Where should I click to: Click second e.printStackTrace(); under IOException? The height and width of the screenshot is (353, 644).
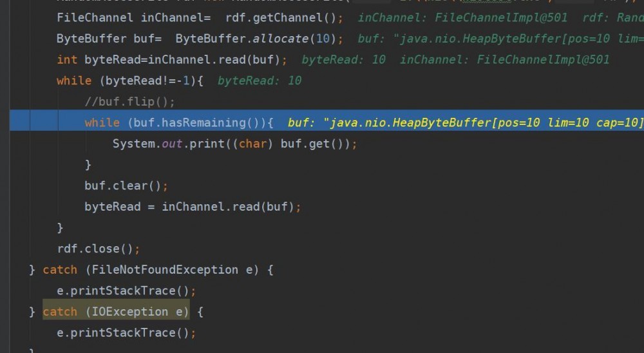pos(126,333)
